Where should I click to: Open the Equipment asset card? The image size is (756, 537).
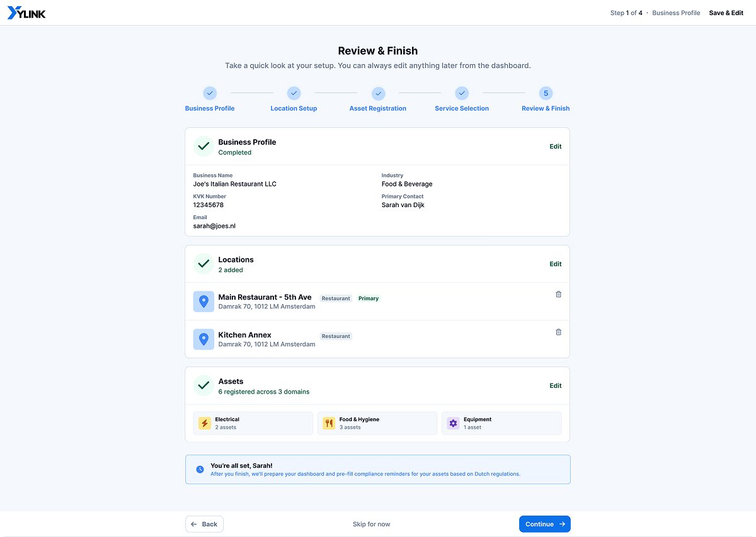point(501,423)
